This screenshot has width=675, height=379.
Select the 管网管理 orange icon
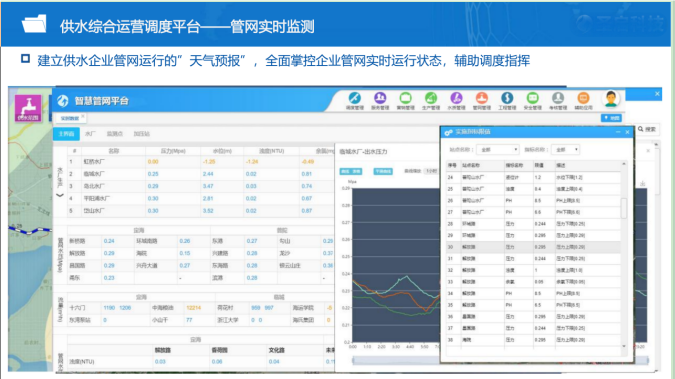[482, 99]
